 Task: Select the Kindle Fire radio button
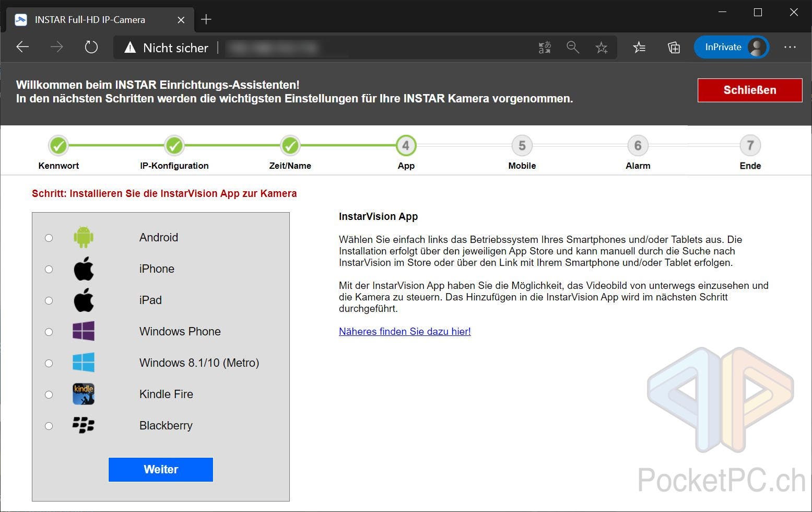tap(49, 394)
